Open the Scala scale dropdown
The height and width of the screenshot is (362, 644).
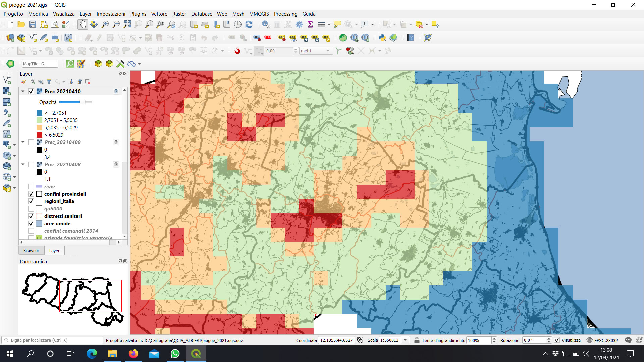pyautogui.click(x=405, y=340)
